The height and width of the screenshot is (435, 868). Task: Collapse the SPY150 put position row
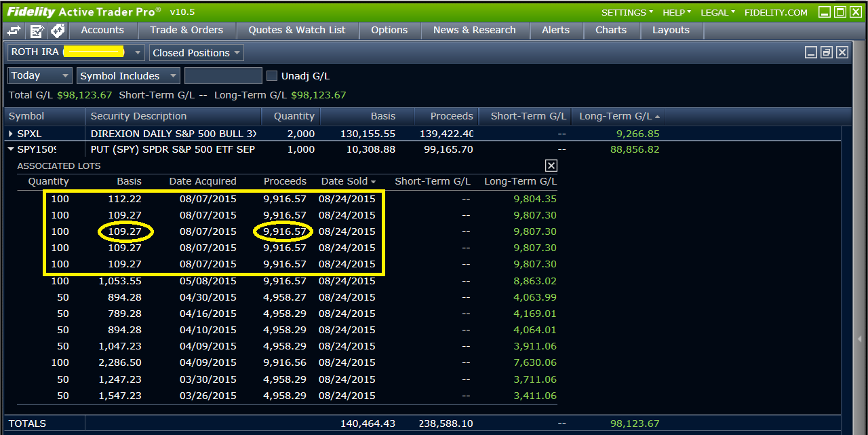point(12,149)
